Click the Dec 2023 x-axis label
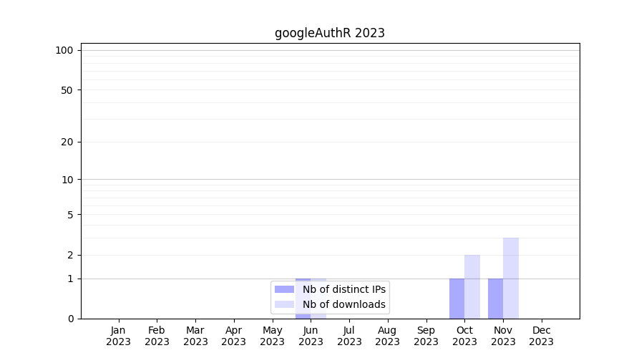This screenshot has width=644, height=358. 541,336
